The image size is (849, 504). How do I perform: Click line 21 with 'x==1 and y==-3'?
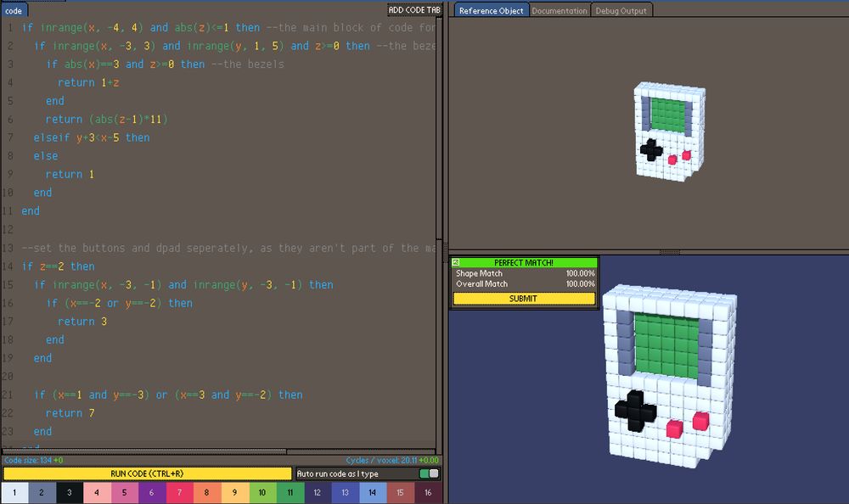coord(168,395)
